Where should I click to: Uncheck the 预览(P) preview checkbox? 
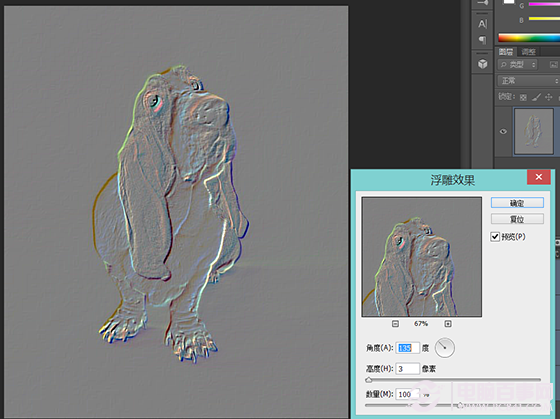point(495,237)
